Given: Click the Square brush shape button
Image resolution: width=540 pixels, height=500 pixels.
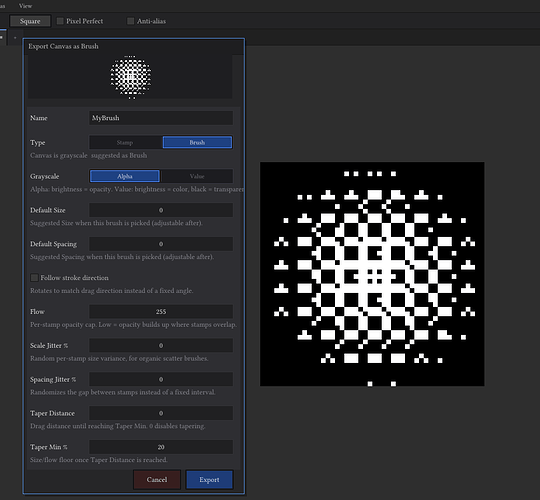Looking at the screenshot, I should pyautogui.click(x=30, y=21).
